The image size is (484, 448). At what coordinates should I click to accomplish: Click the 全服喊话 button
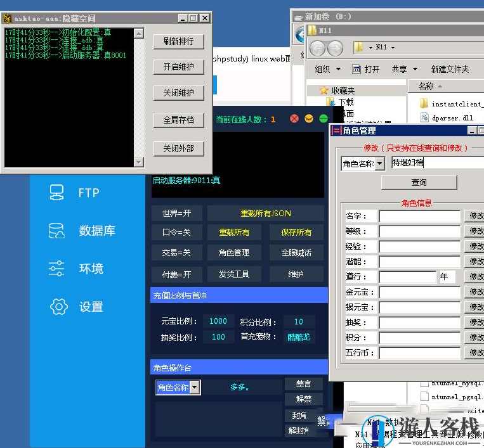(x=296, y=253)
